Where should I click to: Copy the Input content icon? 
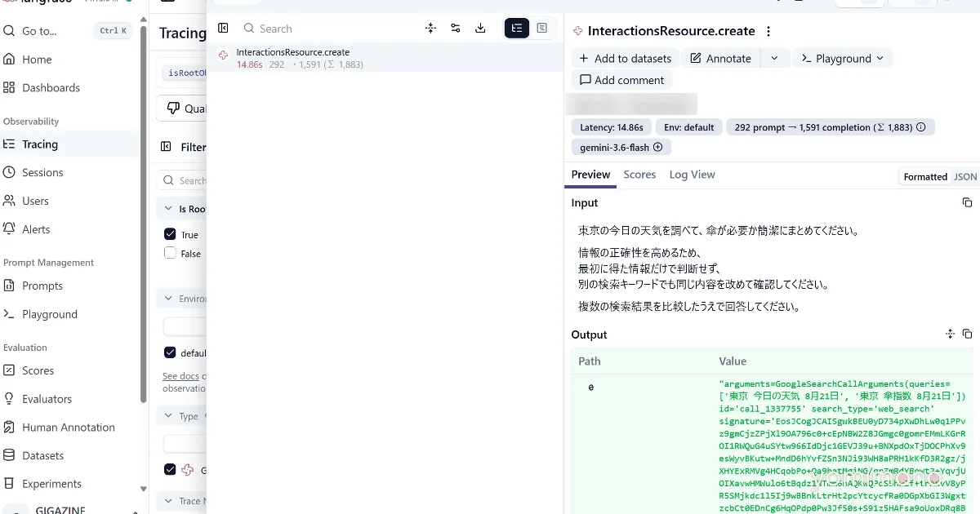point(967,203)
